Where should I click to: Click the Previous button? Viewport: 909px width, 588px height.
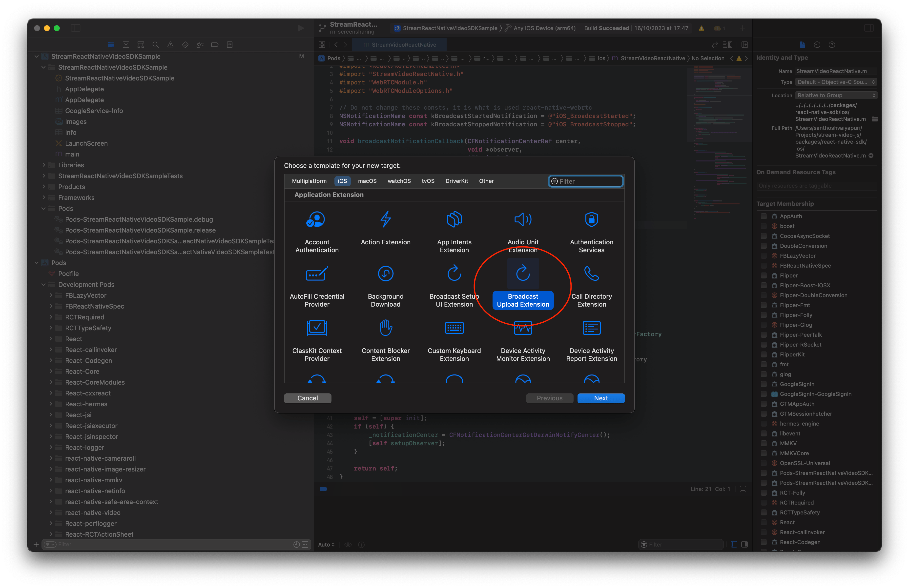pos(550,398)
